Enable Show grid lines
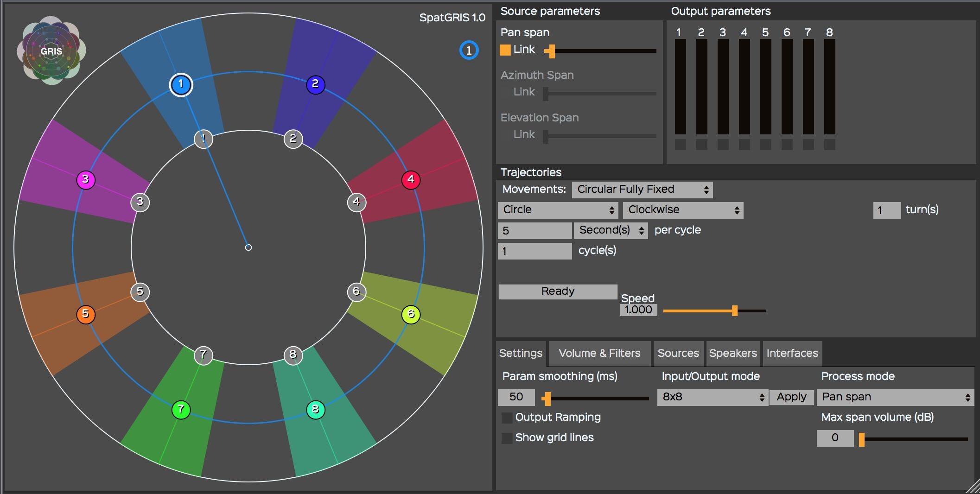980x494 pixels. [x=507, y=438]
